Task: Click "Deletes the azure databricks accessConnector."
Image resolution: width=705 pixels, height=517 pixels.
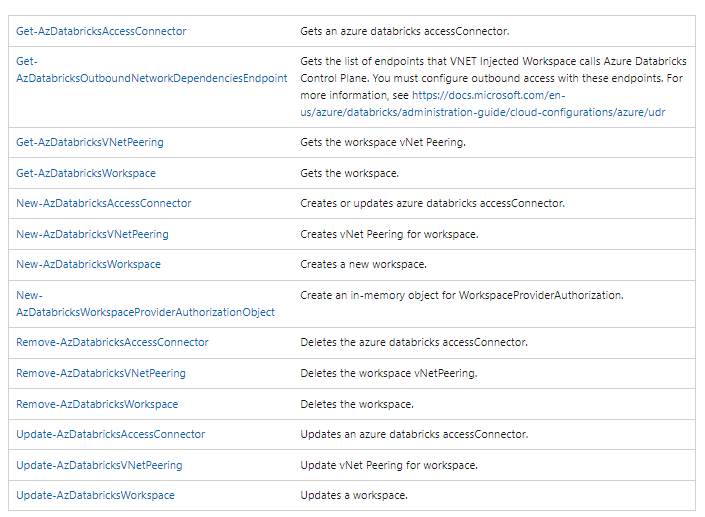Action: coord(414,342)
